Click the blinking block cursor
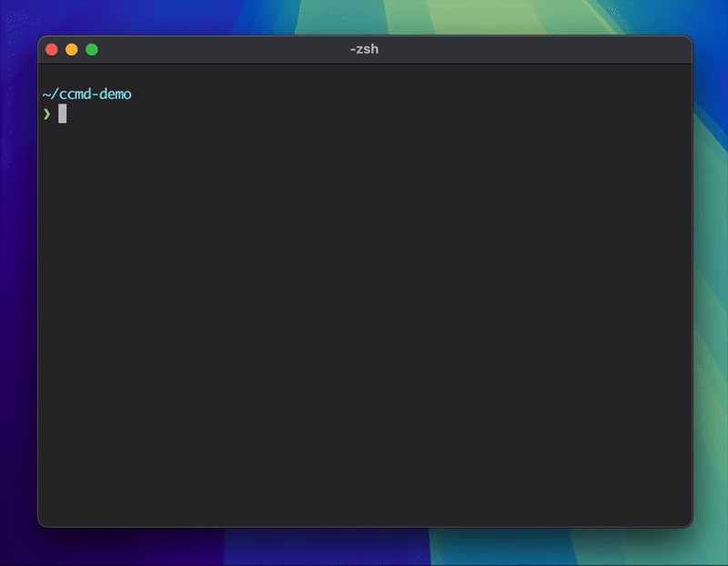 [x=62, y=114]
